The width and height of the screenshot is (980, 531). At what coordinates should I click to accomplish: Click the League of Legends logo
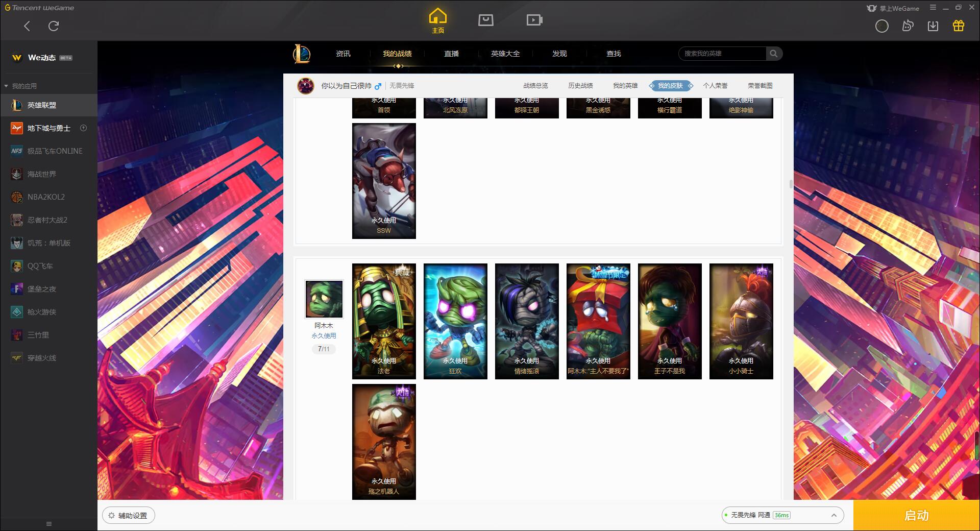(302, 54)
